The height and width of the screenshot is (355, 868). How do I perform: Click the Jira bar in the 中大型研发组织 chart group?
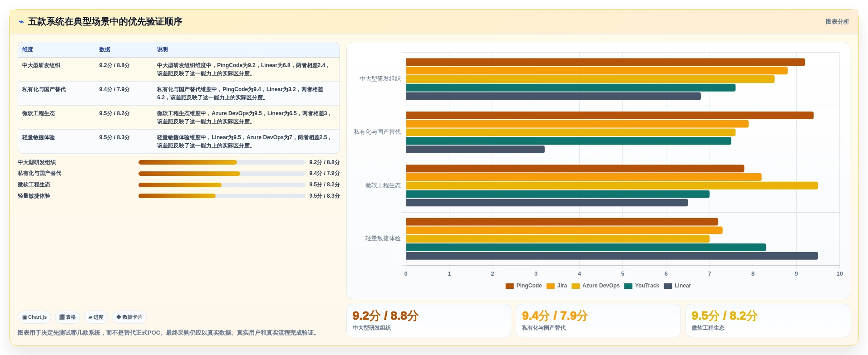tap(597, 71)
